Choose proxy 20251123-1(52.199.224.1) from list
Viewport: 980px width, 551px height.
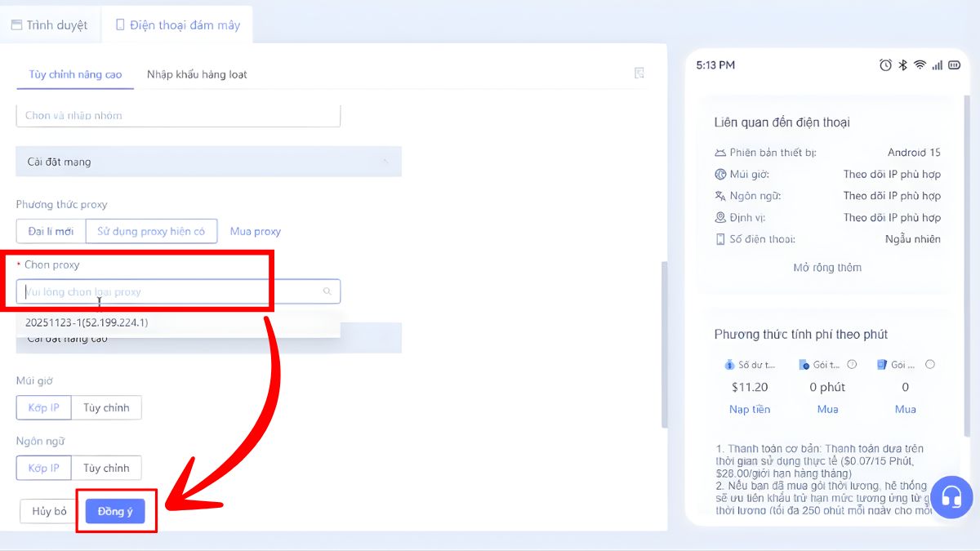(x=87, y=322)
